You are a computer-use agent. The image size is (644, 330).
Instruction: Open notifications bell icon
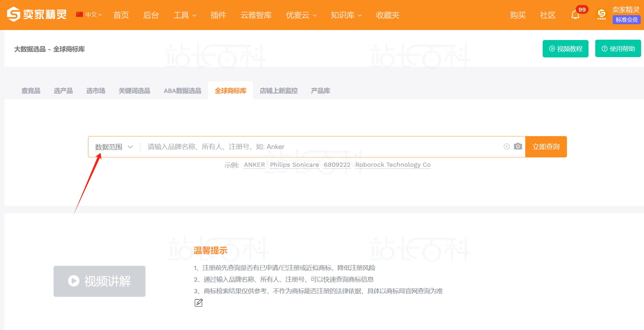pos(575,15)
